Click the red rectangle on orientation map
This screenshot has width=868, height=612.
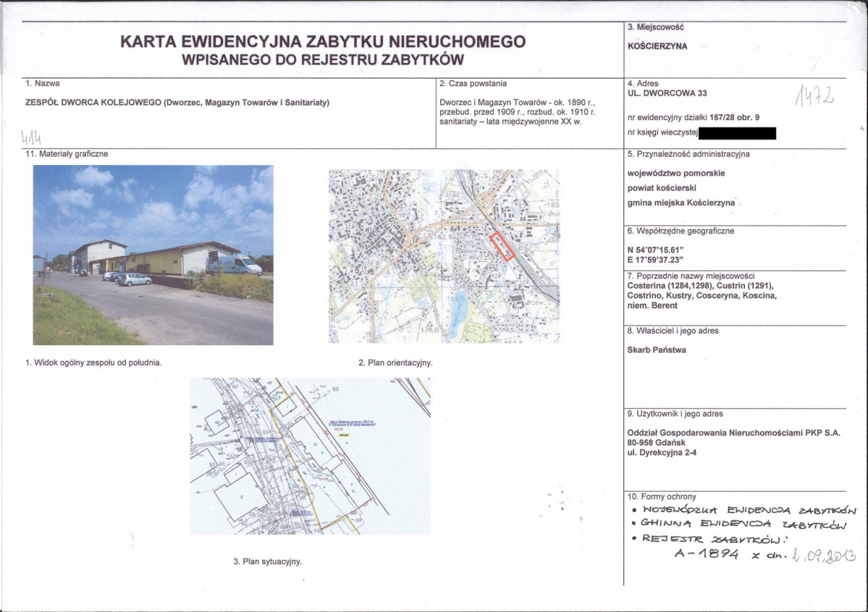(502, 246)
